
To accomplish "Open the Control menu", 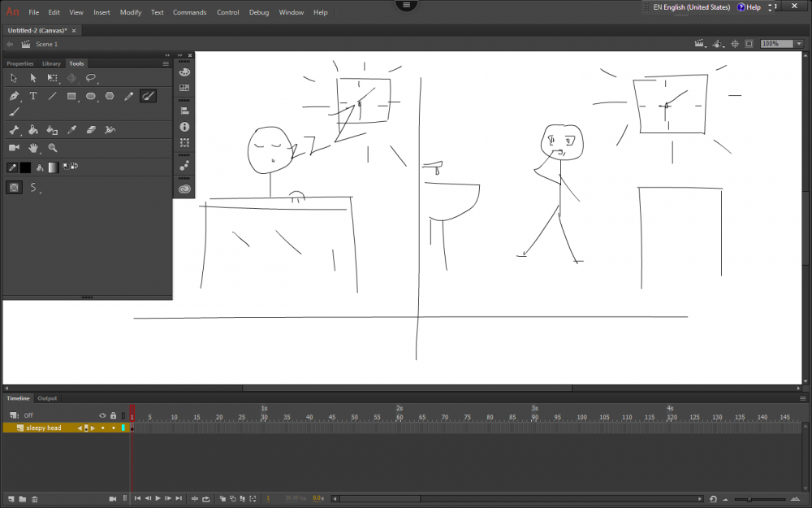I will click(228, 12).
